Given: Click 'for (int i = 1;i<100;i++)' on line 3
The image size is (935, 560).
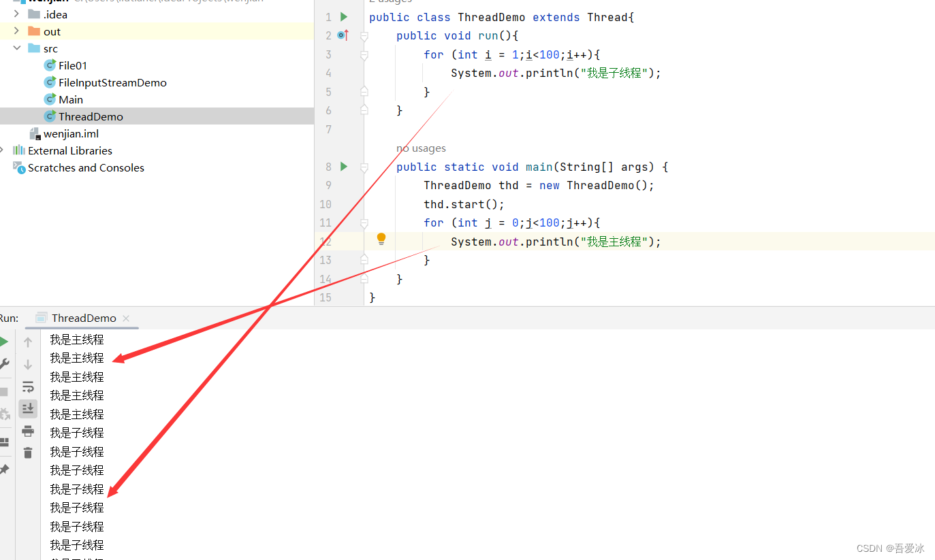Looking at the screenshot, I should (508, 54).
